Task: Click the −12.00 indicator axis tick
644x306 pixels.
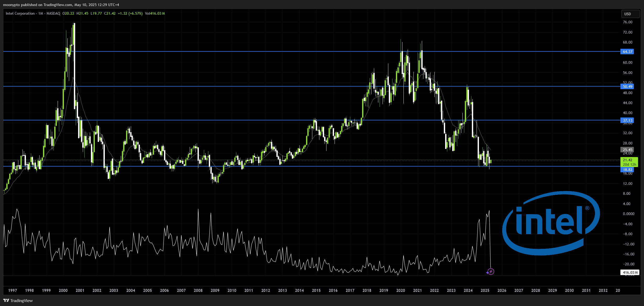Action: pyautogui.click(x=629, y=244)
